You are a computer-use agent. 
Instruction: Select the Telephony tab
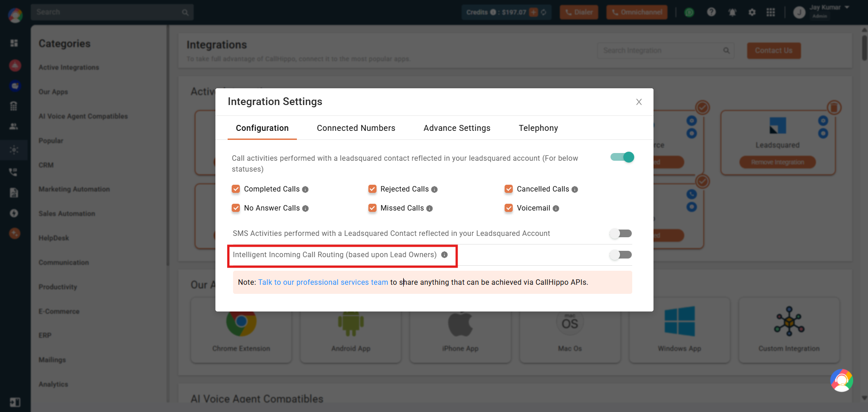[x=538, y=128]
